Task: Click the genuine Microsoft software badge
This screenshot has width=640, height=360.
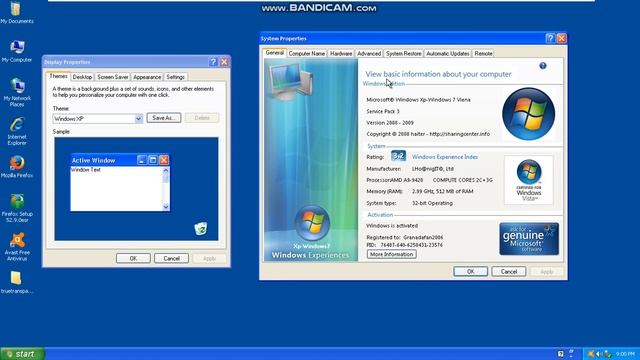Action: (x=529, y=239)
